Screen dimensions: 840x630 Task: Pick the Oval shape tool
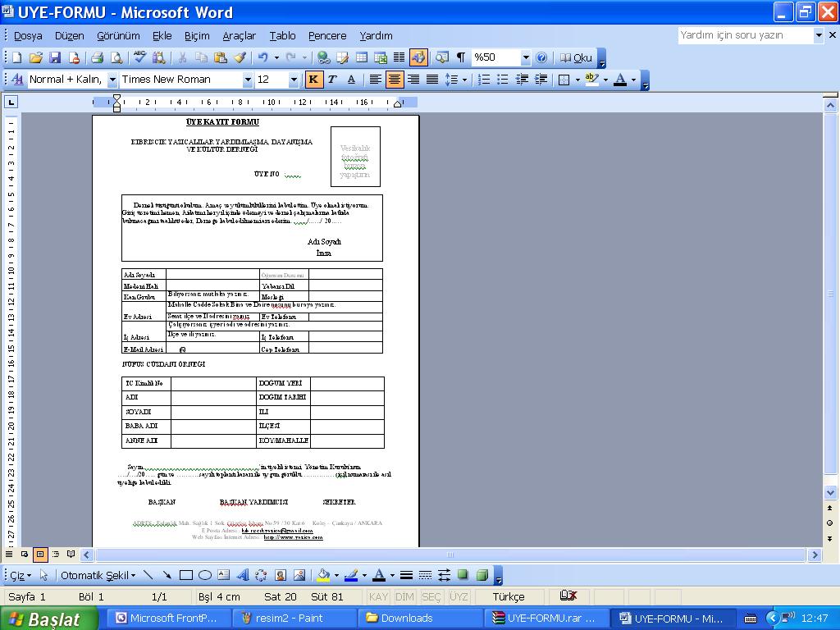(204, 575)
